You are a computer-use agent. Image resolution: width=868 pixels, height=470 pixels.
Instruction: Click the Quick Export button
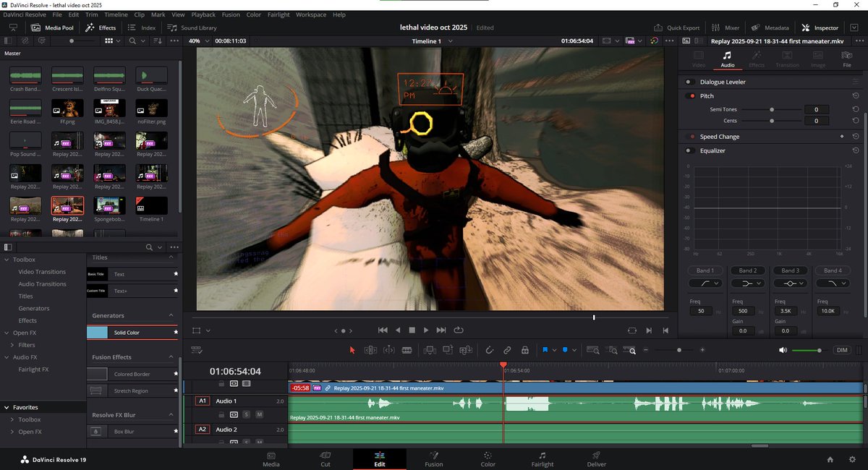tap(677, 27)
